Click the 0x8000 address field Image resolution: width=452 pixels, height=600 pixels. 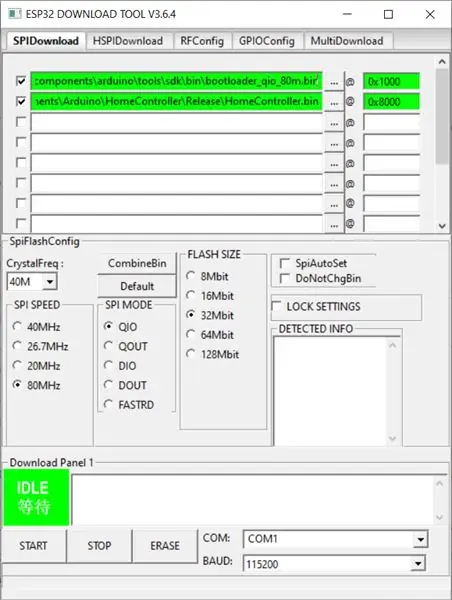click(x=391, y=102)
